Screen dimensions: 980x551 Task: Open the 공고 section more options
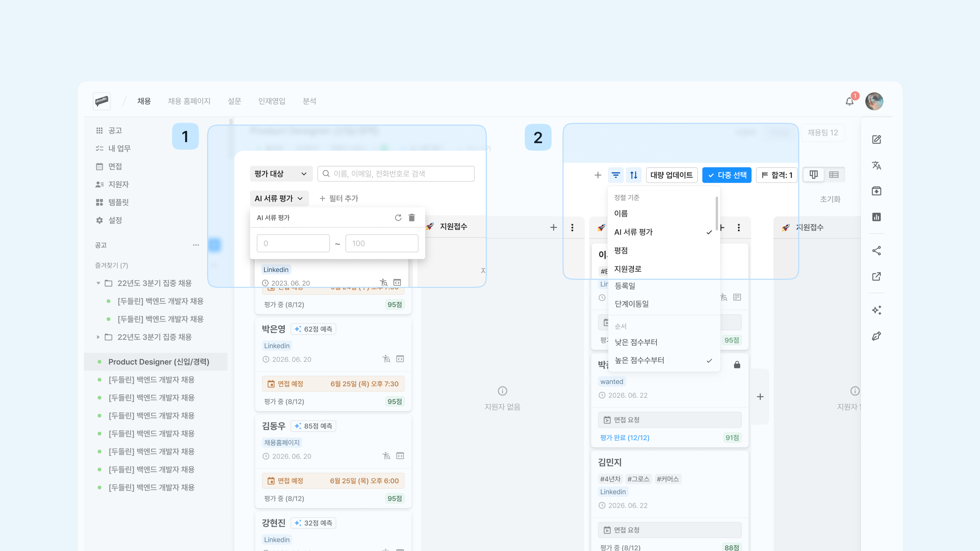196,245
